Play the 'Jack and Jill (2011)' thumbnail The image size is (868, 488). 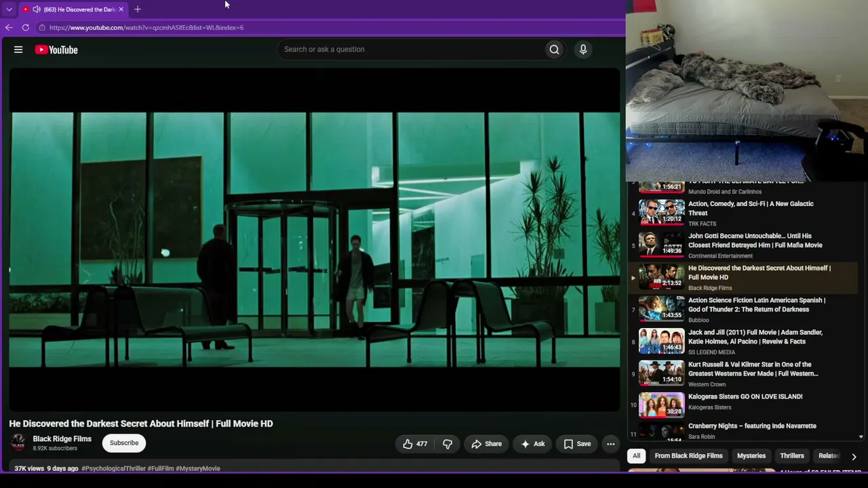(661, 341)
